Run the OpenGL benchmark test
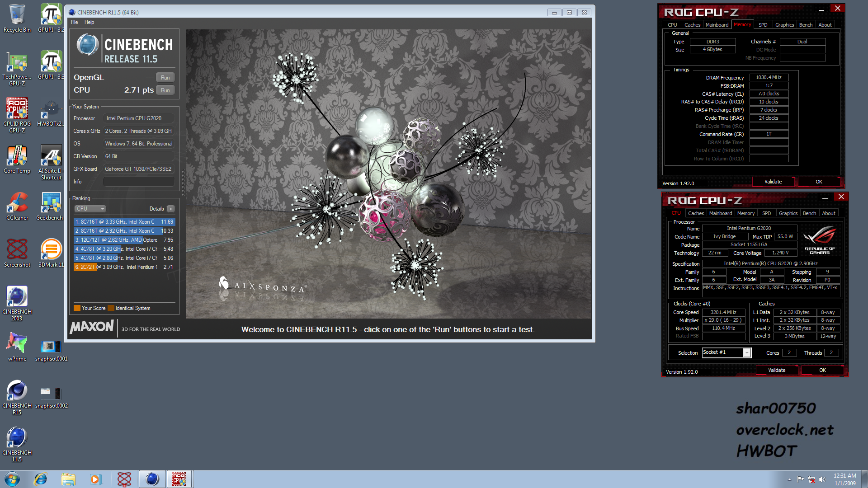 click(165, 78)
